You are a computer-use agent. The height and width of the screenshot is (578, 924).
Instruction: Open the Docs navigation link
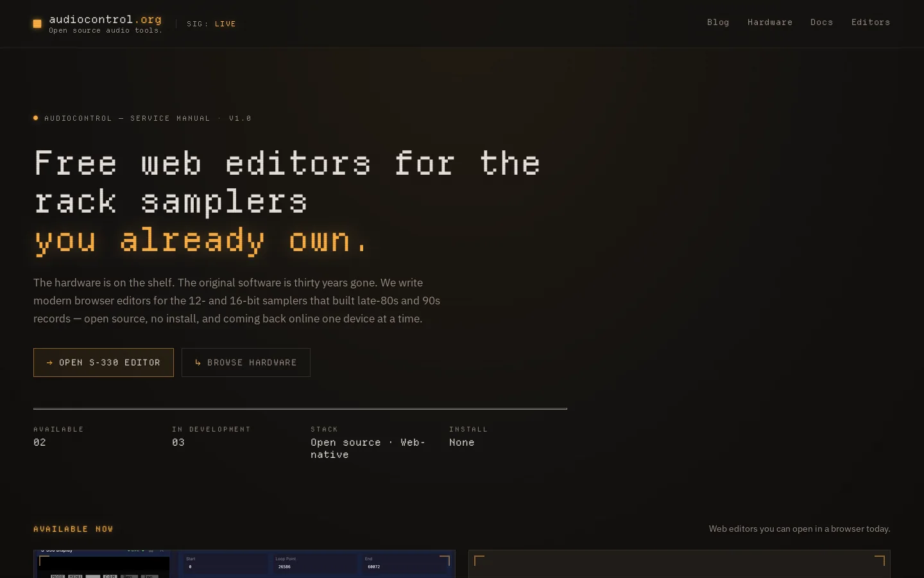pos(821,22)
